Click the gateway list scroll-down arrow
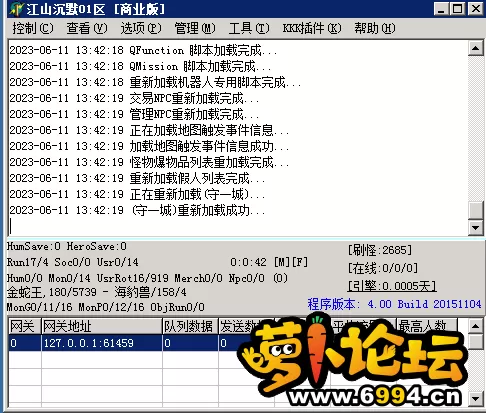The image size is (486, 413). (476, 398)
